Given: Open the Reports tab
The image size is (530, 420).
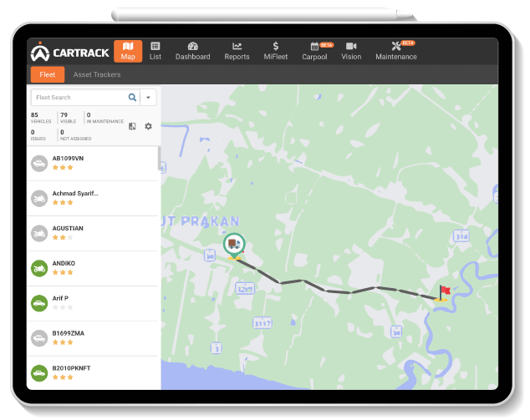Looking at the screenshot, I should coord(237,51).
